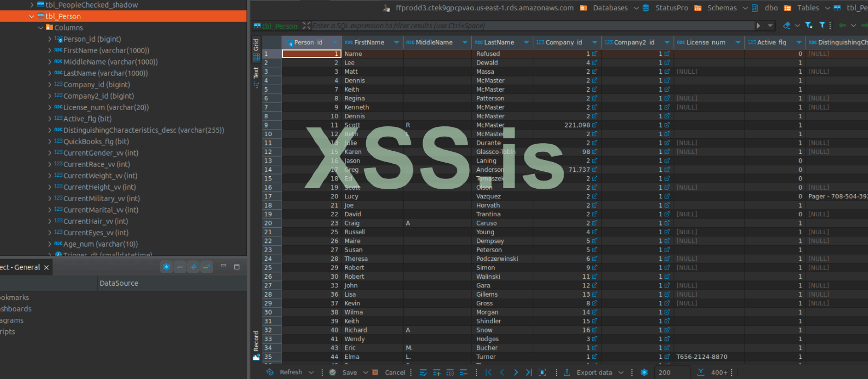Expand the FirstName column node
Image resolution: width=868 pixels, height=379 pixels.
pos(50,50)
